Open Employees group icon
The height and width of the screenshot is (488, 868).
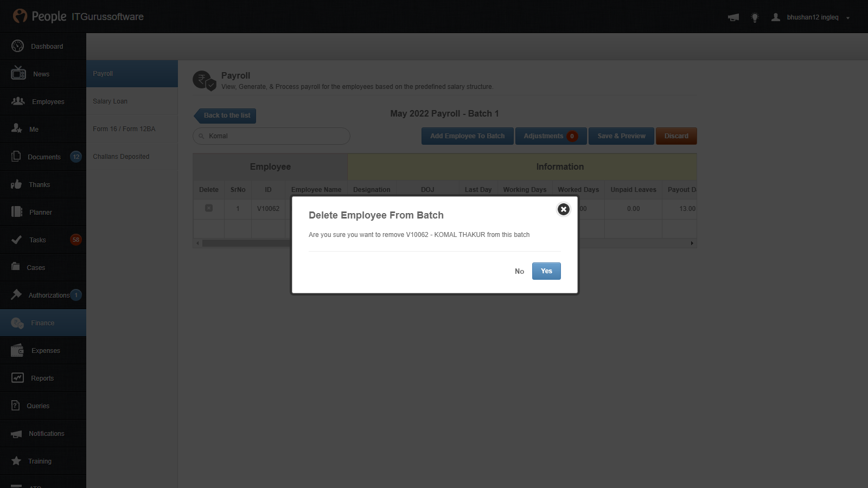[x=18, y=101]
